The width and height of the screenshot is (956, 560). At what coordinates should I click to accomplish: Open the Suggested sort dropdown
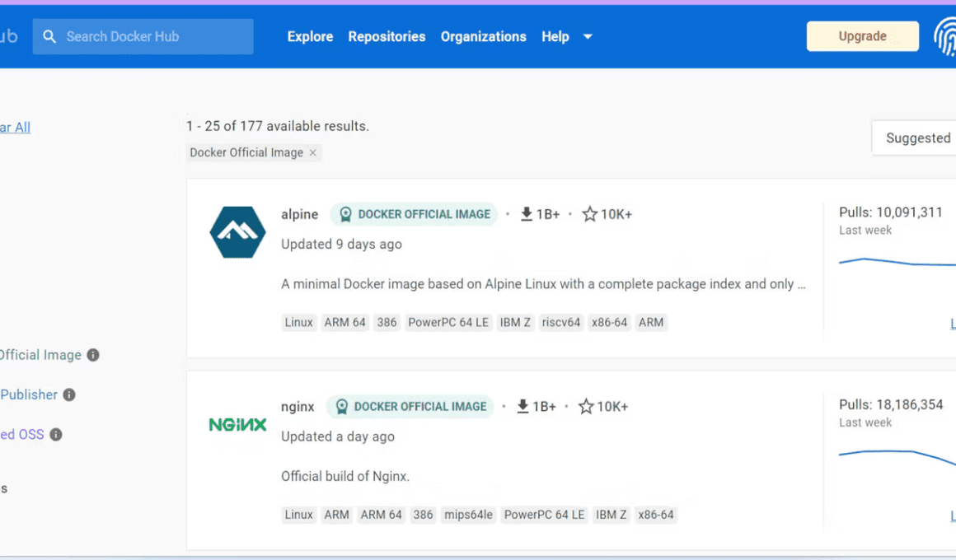click(x=914, y=138)
